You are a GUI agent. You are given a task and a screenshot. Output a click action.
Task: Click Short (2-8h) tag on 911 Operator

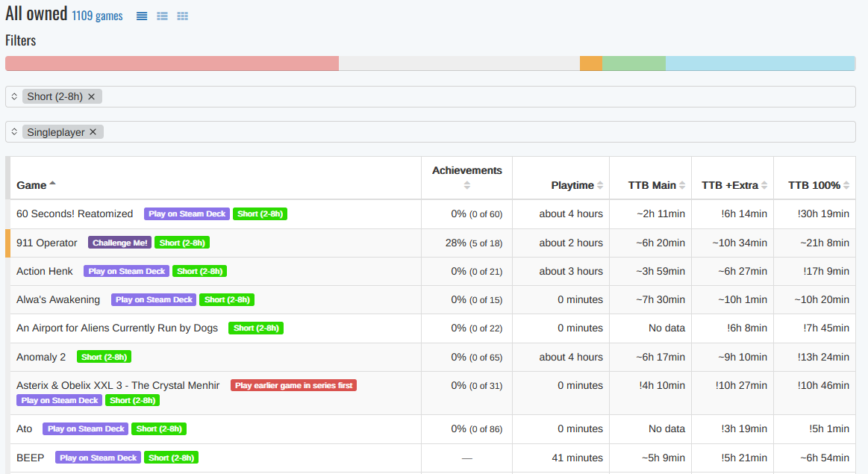tap(182, 243)
